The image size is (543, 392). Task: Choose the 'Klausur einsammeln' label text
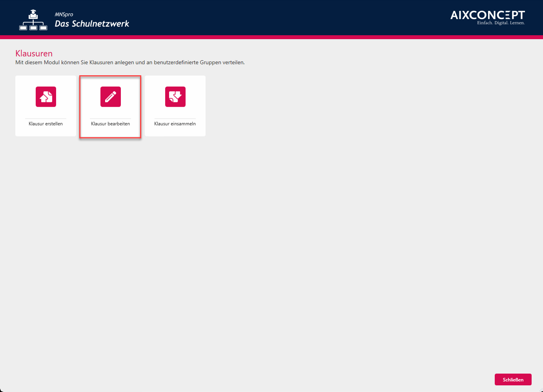coord(175,124)
